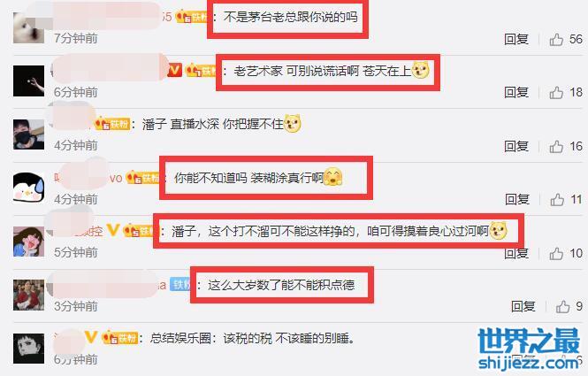Click thumbs-up on 这么大岁数了 comment
588x376 pixels.
coord(562,307)
